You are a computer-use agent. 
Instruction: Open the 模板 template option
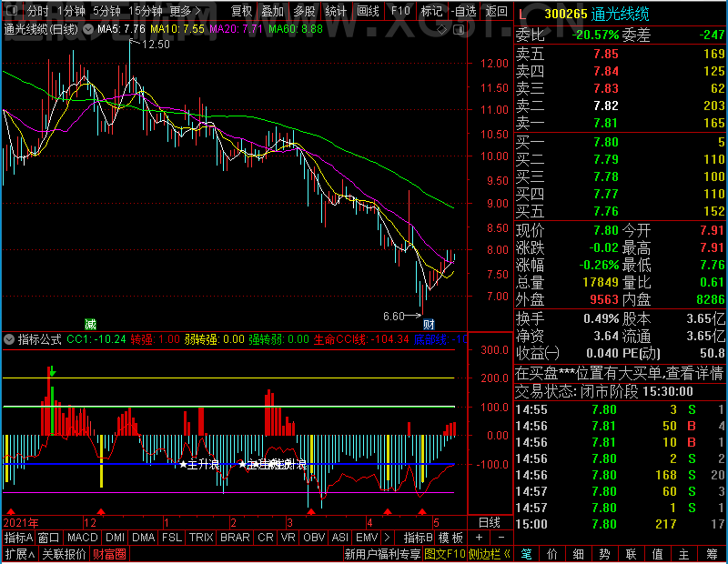(x=450, y=538)
